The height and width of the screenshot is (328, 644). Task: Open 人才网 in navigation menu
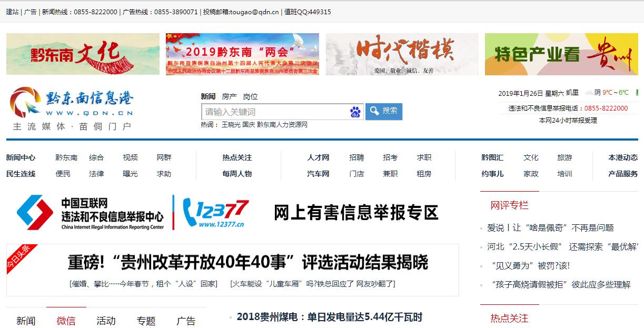pos(318,157)
